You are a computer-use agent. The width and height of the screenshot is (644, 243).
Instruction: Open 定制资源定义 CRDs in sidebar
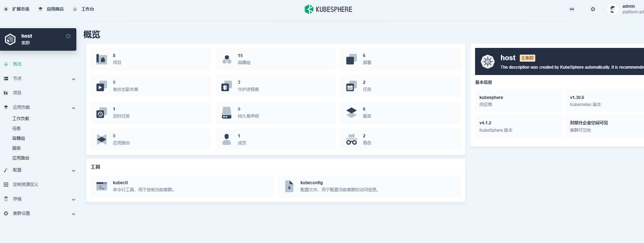26,185
